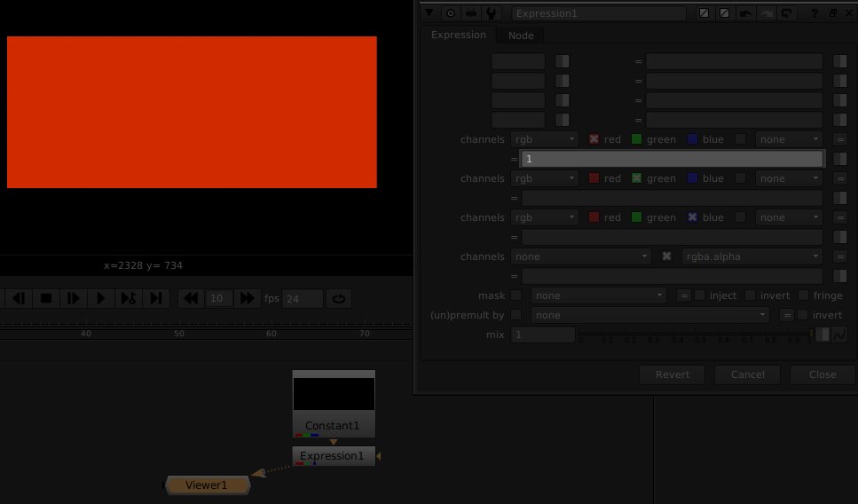Click the loop mode icon beside fps
This screenshot has width=858, height=504.
click(338, 298)
